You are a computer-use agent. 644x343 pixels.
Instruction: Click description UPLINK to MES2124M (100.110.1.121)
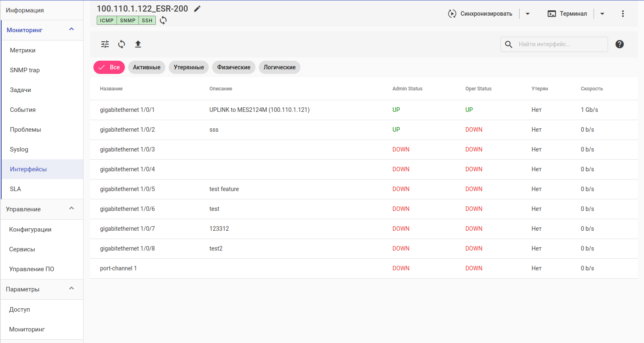(260, 110)
